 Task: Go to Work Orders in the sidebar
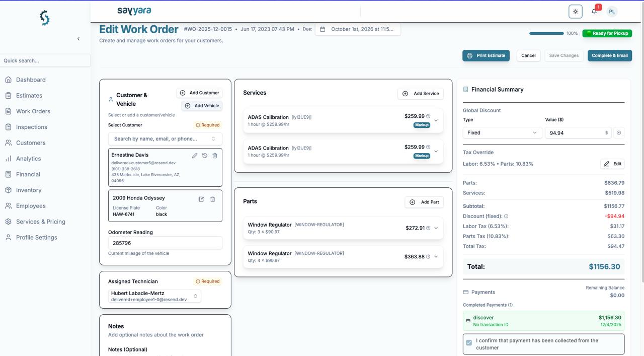[33, 111]
